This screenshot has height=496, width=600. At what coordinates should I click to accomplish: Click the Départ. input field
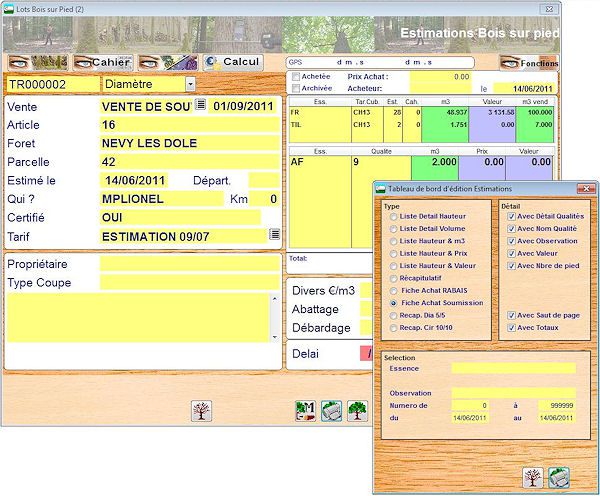coord(264,180)
